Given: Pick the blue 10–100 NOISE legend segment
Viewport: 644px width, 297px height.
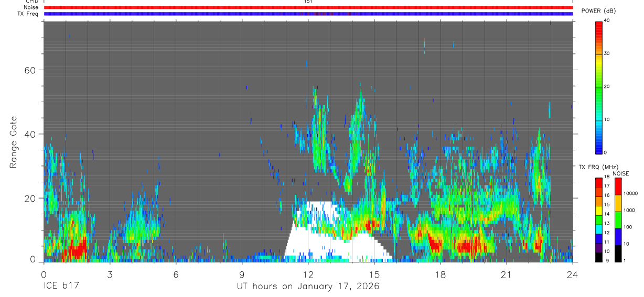Looking at the screenshot, I should [x=618, y=236].
